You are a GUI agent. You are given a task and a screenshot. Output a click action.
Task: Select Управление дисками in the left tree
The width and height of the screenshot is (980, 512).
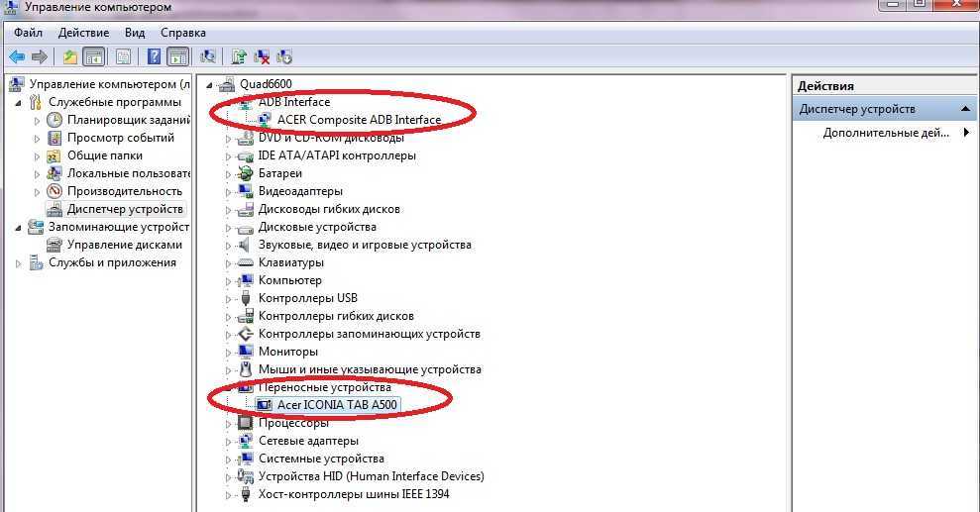click(x=125, y=245)
